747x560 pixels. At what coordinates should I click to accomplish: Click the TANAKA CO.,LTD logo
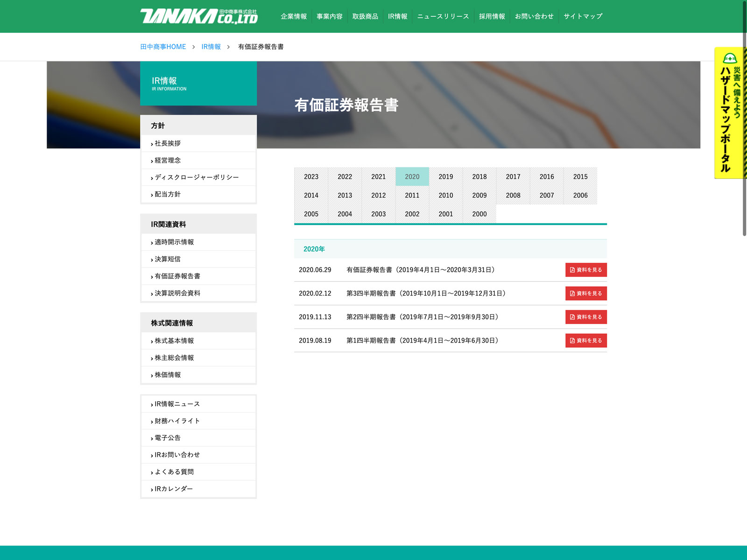pyautogui.click(x=199, y=16)
